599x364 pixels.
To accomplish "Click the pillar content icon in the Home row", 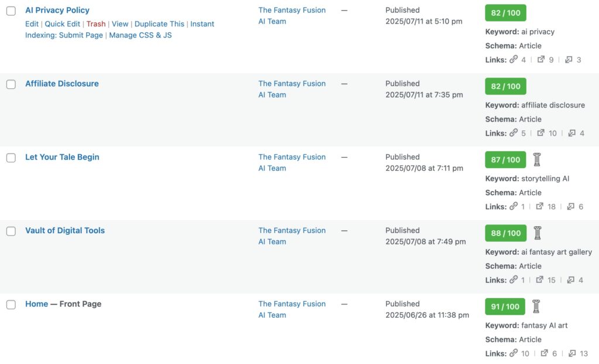I will 536,306.
